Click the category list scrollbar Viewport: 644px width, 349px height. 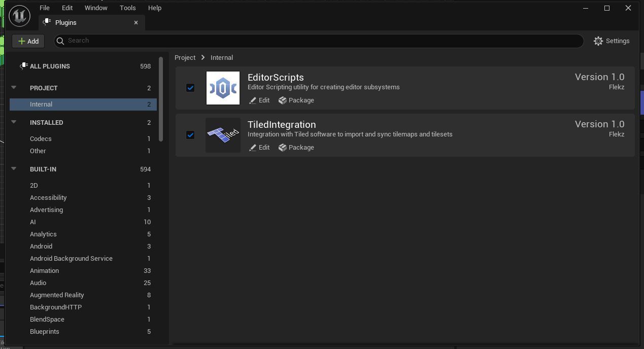[x=161, y=99]
